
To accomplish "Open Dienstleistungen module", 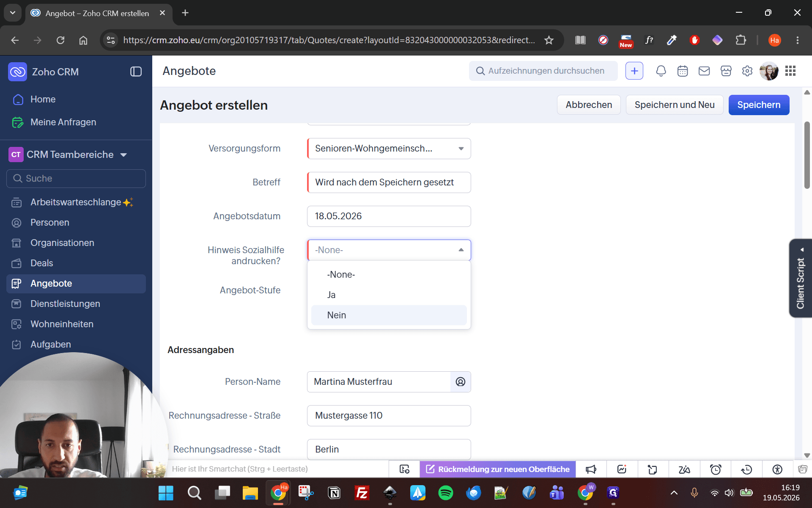I will click(x=76, y=304).
